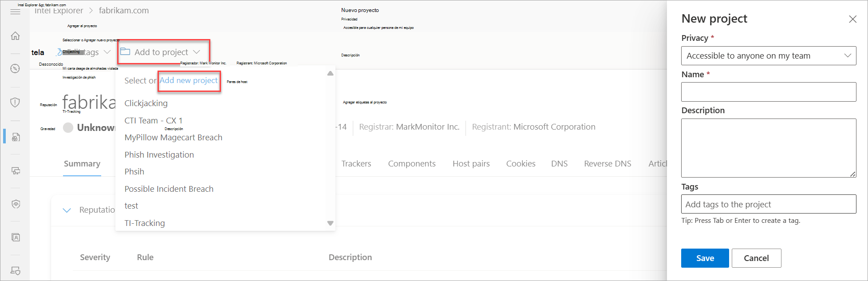Click the Cancel button

(756, 258)
